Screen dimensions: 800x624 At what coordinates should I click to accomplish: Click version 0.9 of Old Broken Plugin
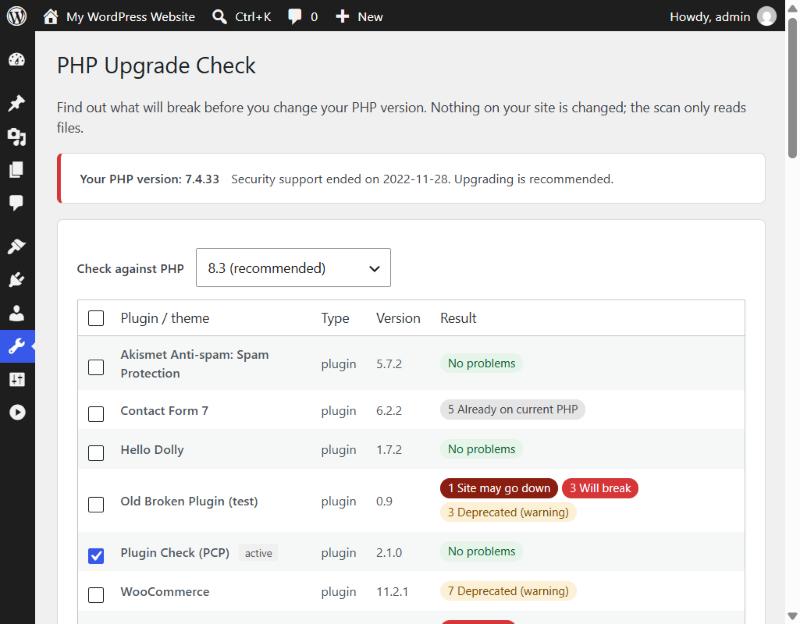tap(384, 502)
